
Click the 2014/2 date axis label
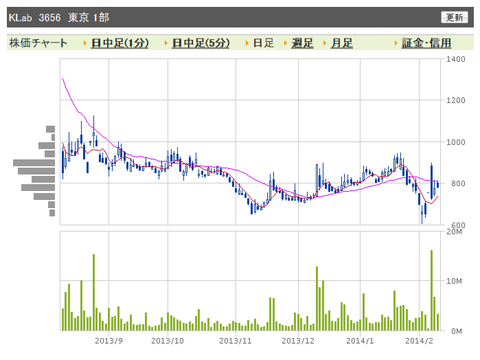coord(419,341)
